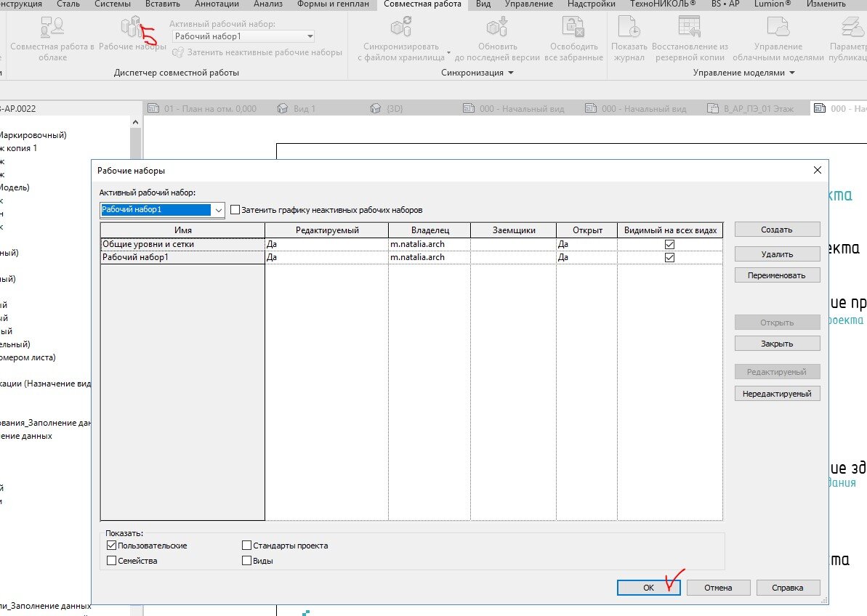
Task: Open help with the Справка button
Action: pos(788,588)
